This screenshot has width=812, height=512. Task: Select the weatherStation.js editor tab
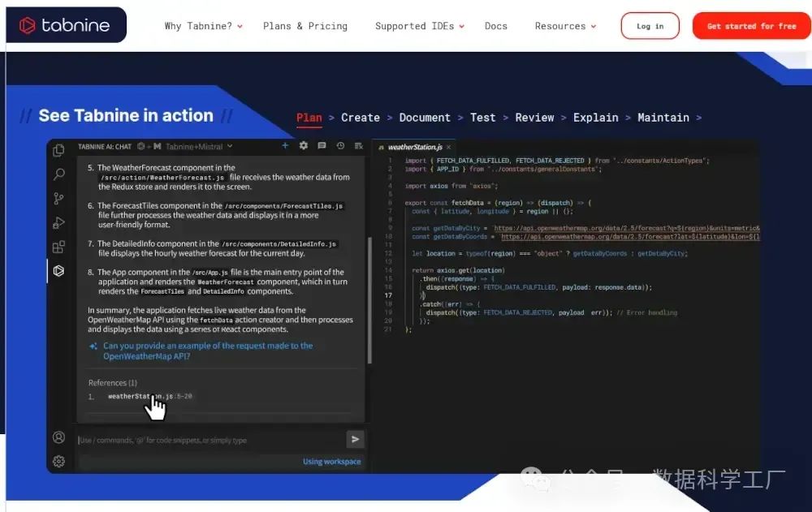[414, 147]
